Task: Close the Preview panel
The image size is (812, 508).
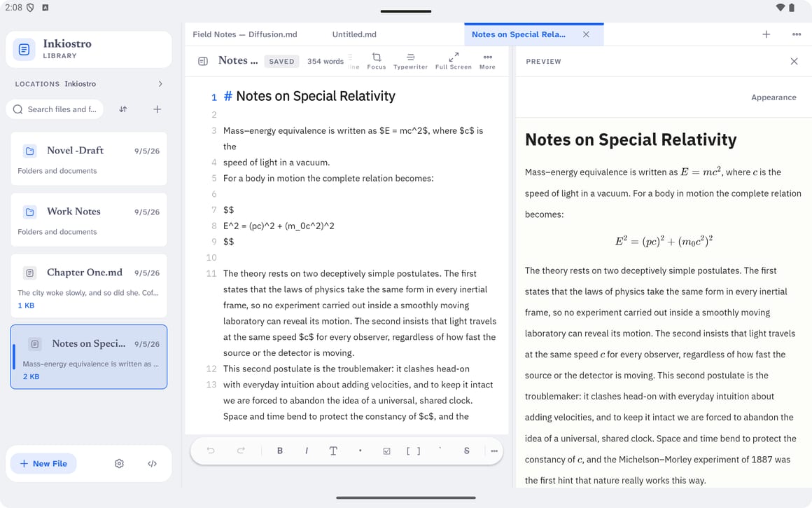Action: pyautogui.click(x=794, y=61)
